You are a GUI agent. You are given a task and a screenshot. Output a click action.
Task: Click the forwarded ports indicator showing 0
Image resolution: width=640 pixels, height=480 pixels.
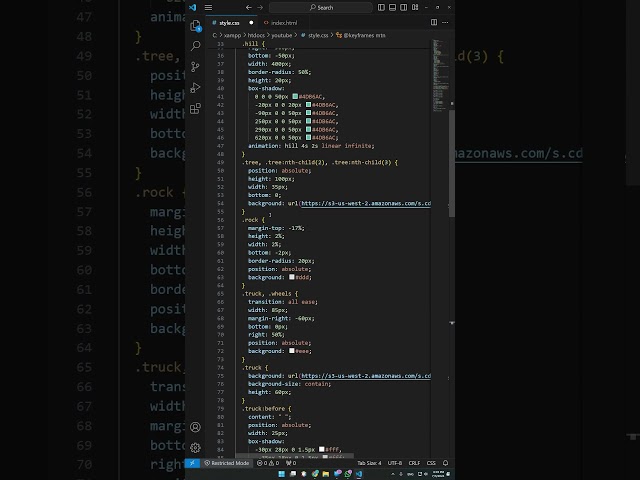[291, 463]
